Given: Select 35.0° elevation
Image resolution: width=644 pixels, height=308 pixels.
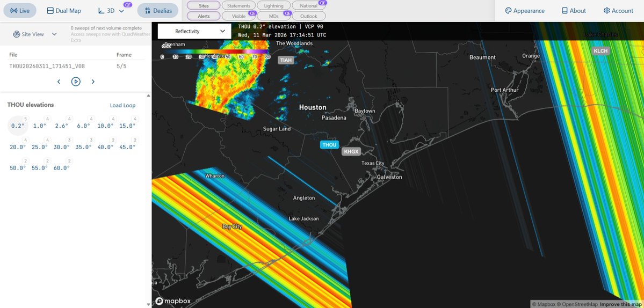Looking at the screenshot, I should click(x=83, y=147).
